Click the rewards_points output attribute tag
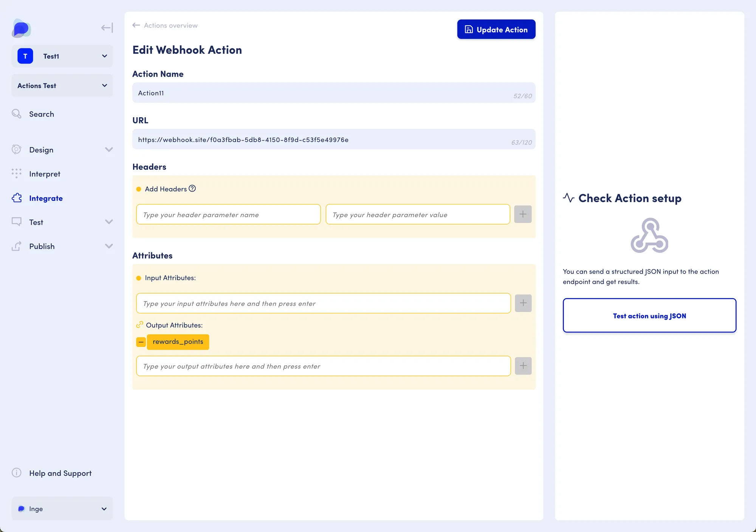 (178, 342)
